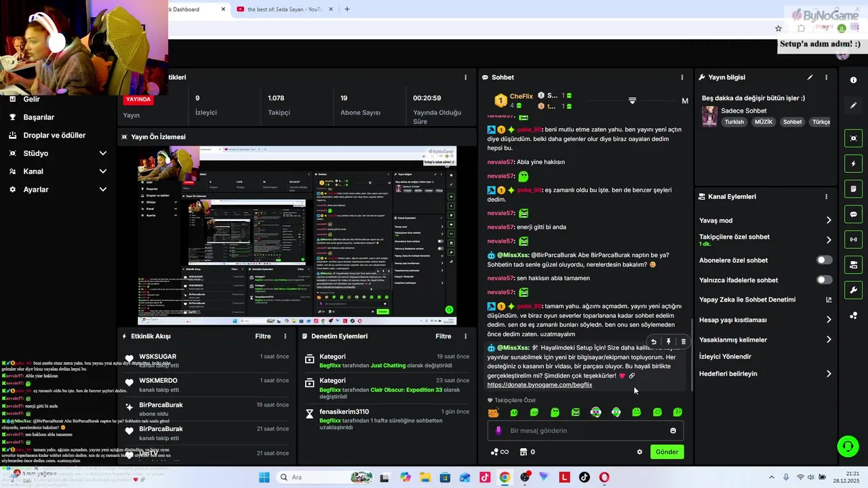The image size is (868, 488).
Task: Click the wrench quick-action icon
Action: pyautogui.click(x=853, y=290)
